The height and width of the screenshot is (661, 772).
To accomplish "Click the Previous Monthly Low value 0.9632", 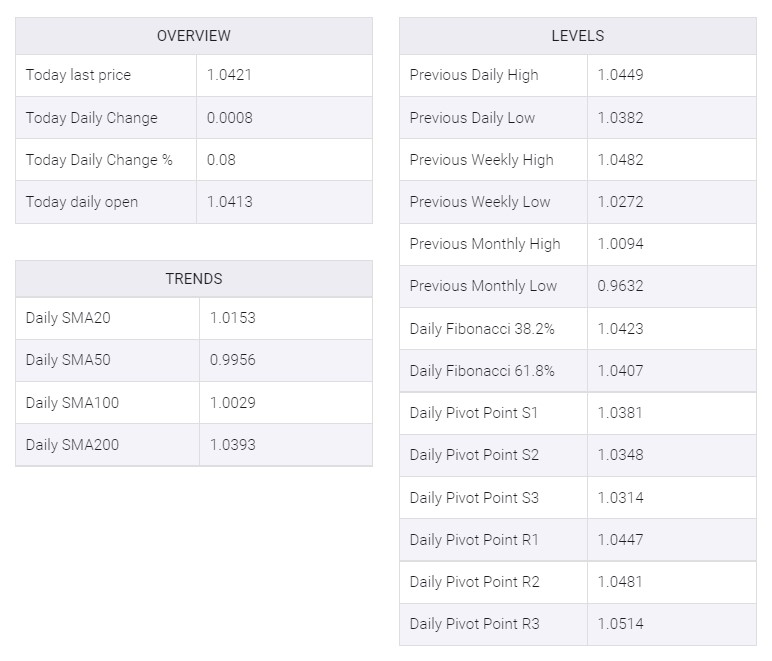I will [620, 286].
